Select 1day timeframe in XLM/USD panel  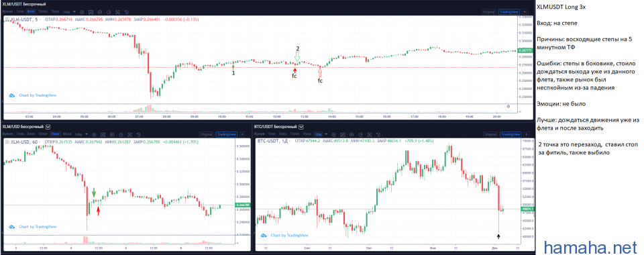pyautogui.click(x=78, y=134)
